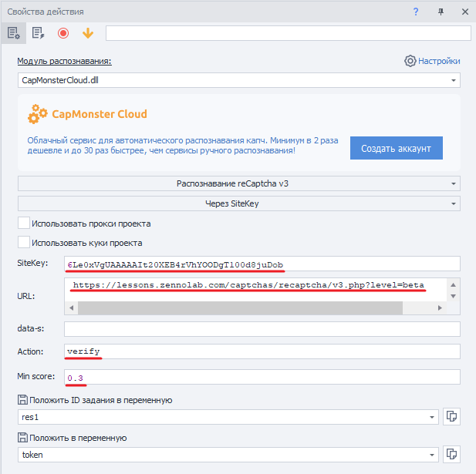Image resolution: width=476 pixels, height=474 pixels.
Task: Open the Распознавание reCaptcha v3 dropdown
Action: [454, 184]
